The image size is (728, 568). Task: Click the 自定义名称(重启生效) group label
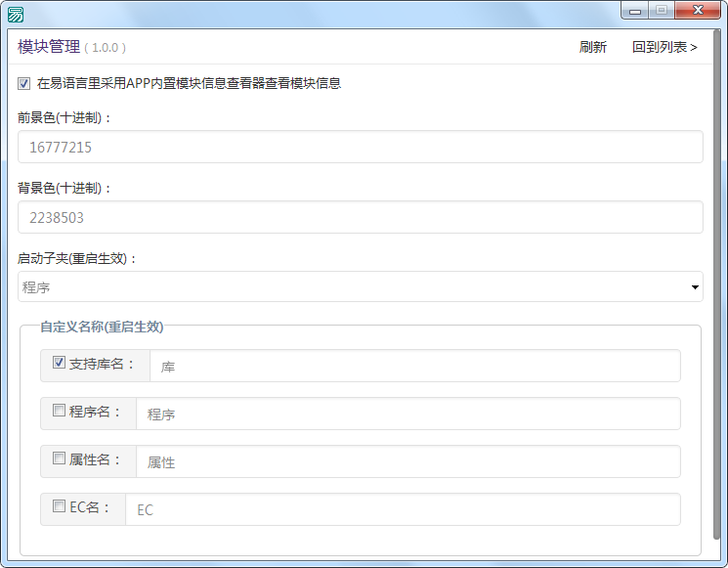(x=102, y=327)
